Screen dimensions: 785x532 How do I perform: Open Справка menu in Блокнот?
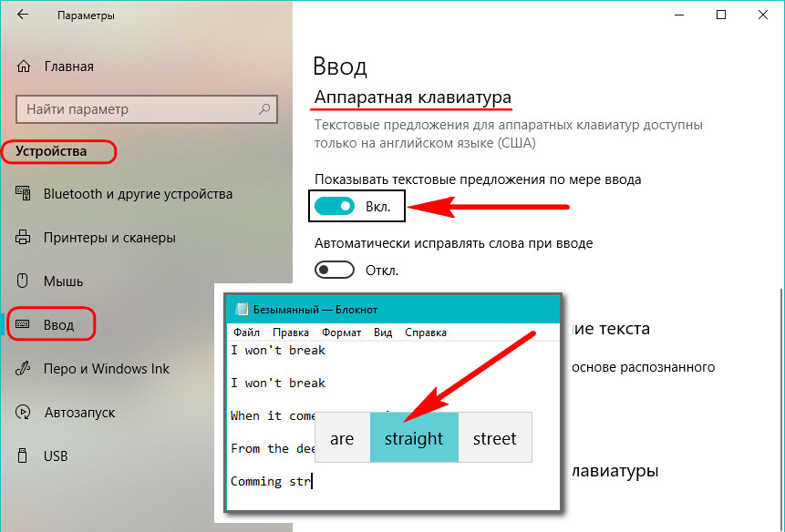426,332
